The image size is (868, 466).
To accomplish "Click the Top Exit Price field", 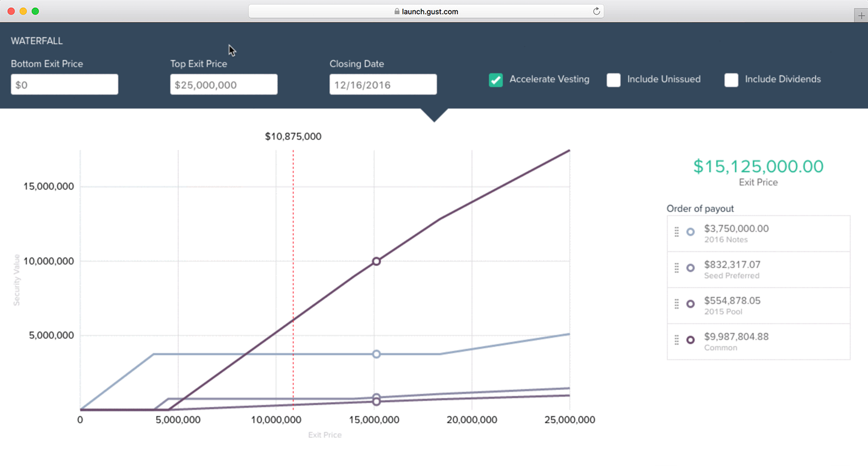I will click(x=224, y=85).
